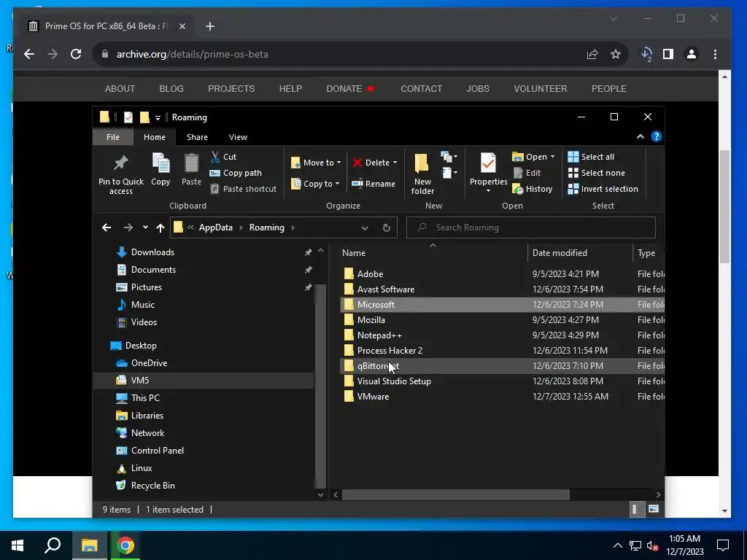The height and width of the screenshot is (560, 747).
Task: Select the VMware folder
Action: (x=373, y=397)
